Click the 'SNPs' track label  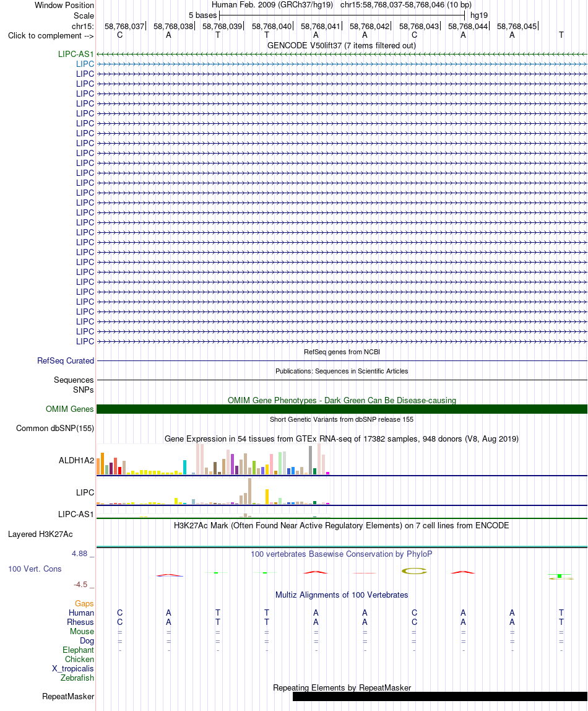[x=84, y=390]
